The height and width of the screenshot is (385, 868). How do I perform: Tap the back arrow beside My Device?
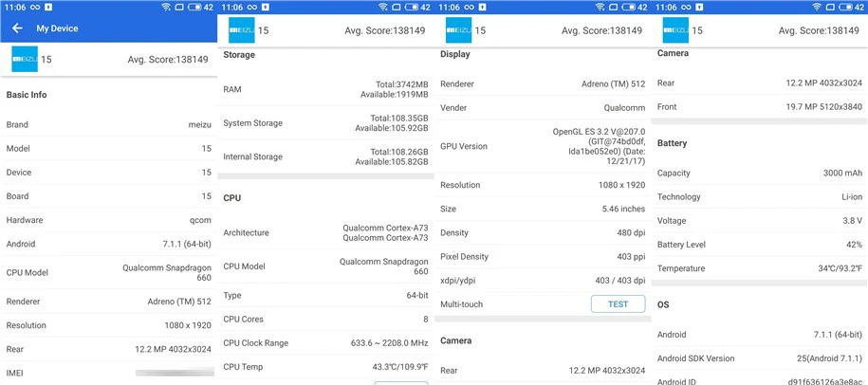click(x=17, y=28)
